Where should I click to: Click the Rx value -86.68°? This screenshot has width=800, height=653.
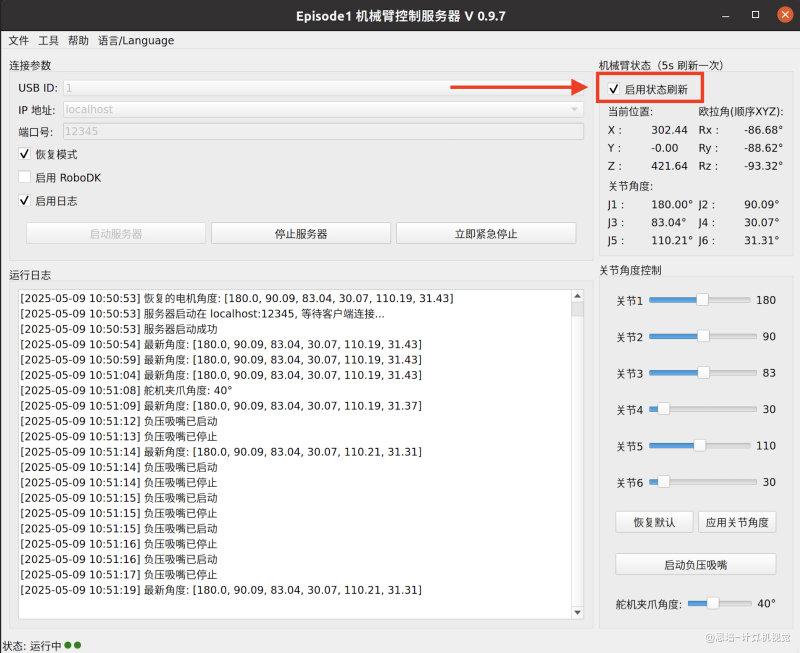coord(763,130)
